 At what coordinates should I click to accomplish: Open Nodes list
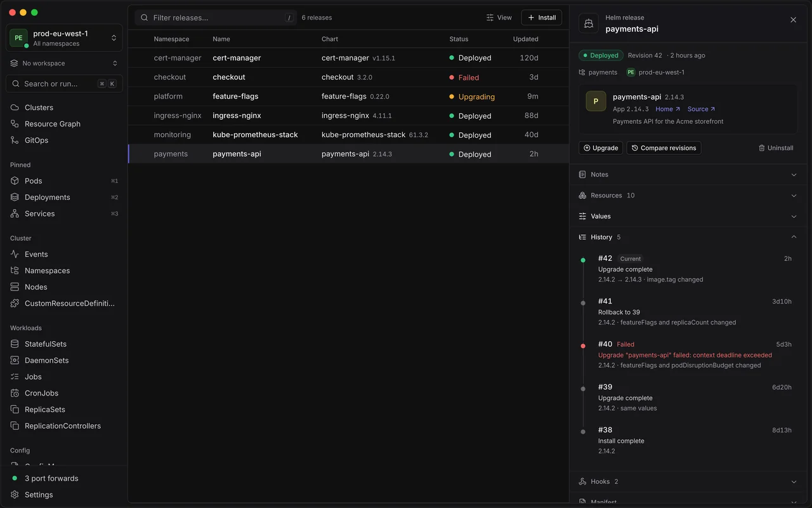pyautogui.click(x=64, y=287)
